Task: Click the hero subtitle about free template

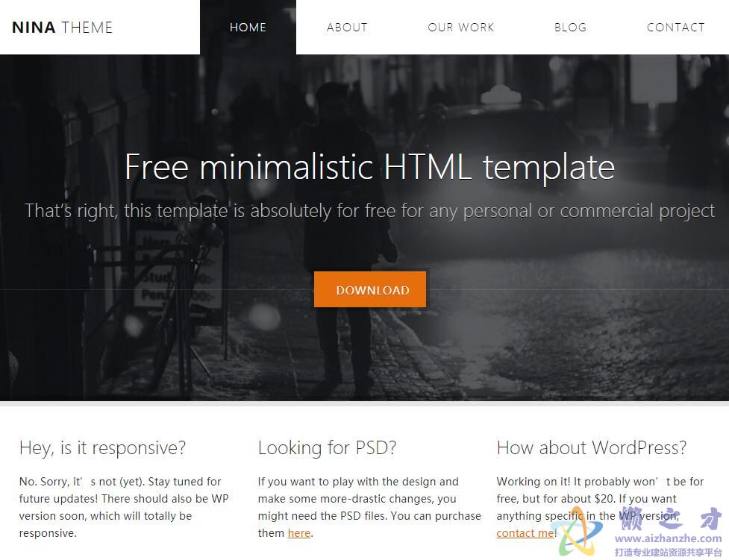Action: point(369,211)
